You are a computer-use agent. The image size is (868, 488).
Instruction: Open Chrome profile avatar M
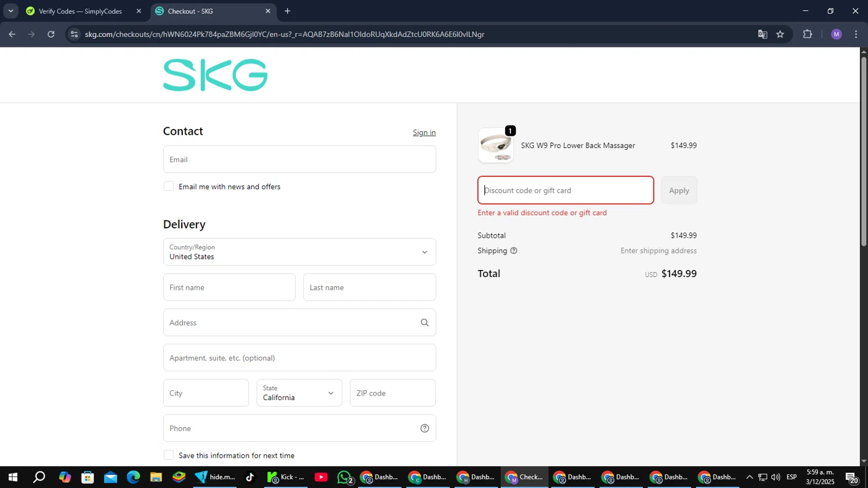click(836, 34)
